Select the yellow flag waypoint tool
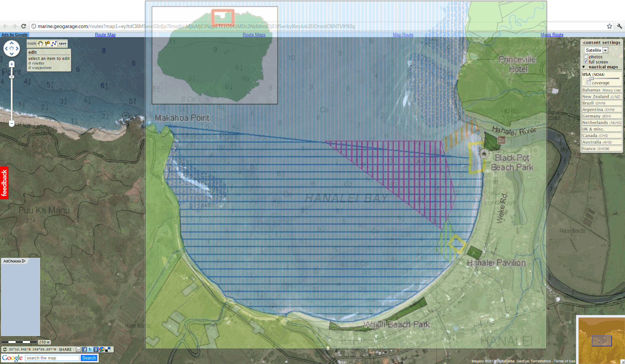The image size is (625, 364). [x=47, y=43]
